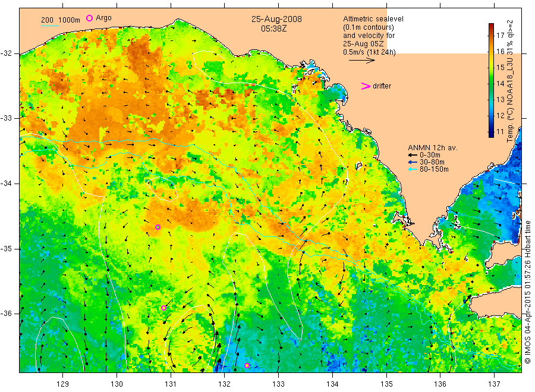The height and width of the screenshot is (392, 535).
Task: Select the Argo float marker near 35°S 131°E
Action: (158, 227)
